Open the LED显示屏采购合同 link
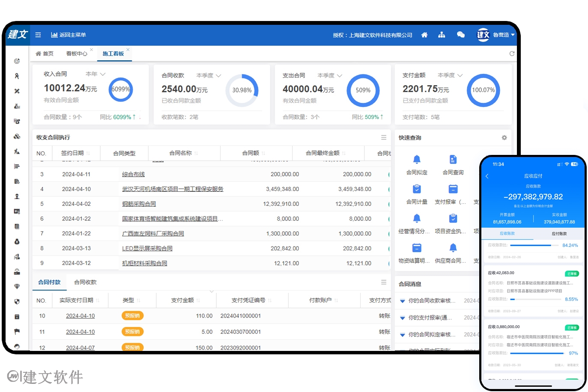Screen dimensions: 588x392 pos(147,248)
